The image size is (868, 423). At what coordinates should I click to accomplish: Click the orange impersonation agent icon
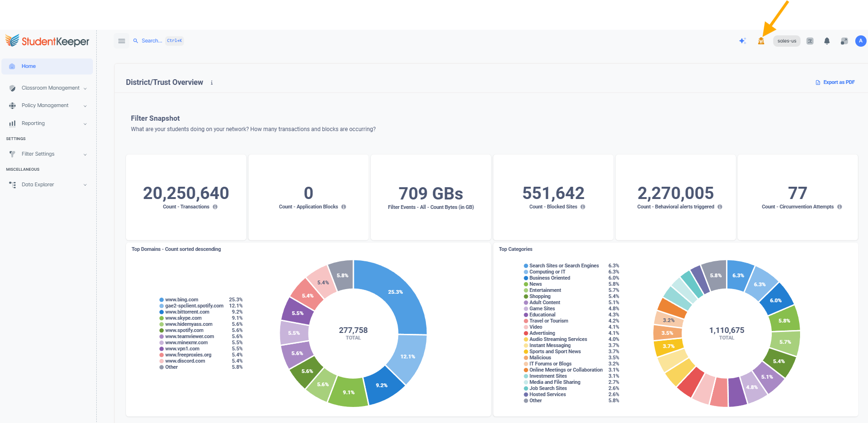(761, 41)
